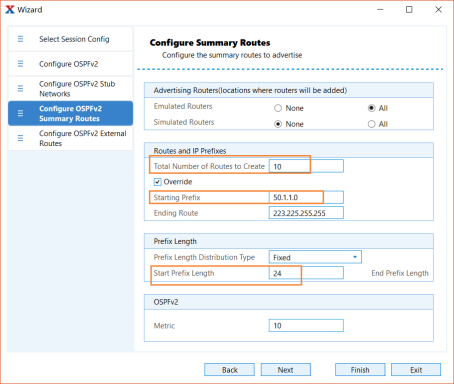Screen dimensions: 454x384
Task: Toggle the Override checkbox
Action: pyautogui.click(x=157, y=182)
